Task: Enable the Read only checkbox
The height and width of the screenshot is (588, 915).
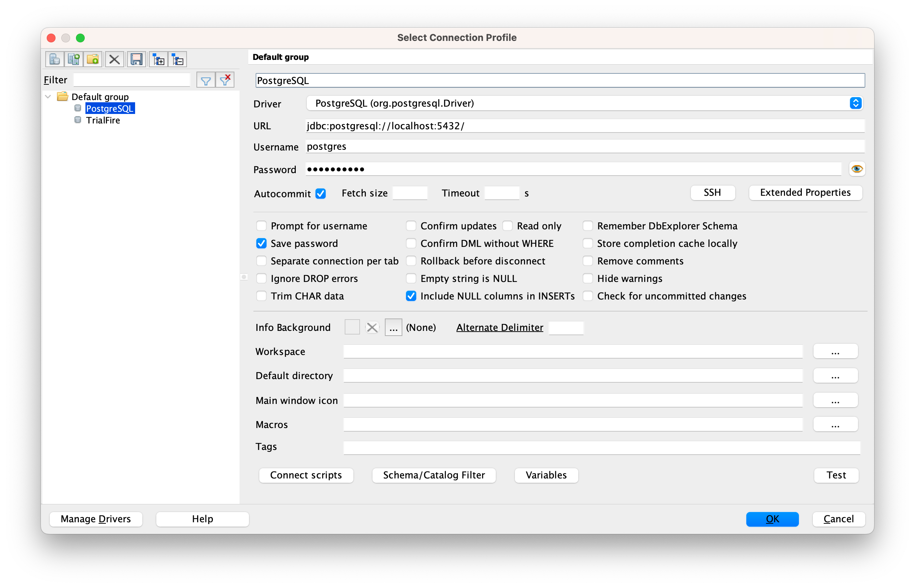Action: coord(507,226)
